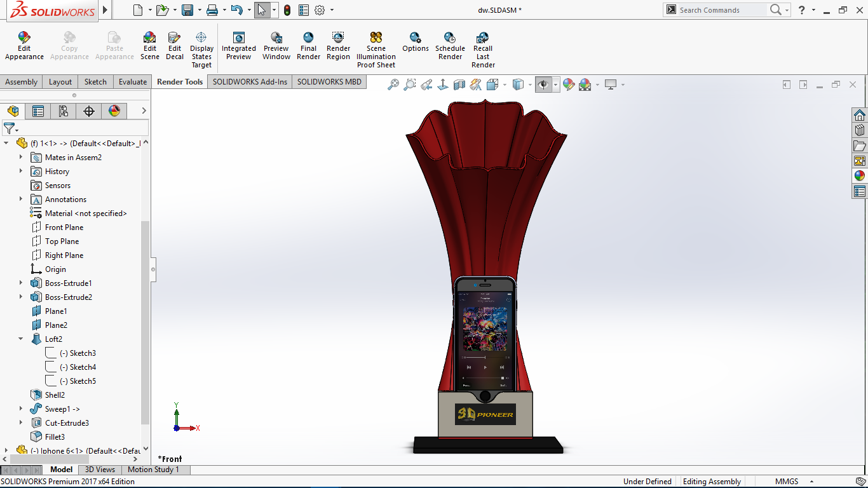Open the Edit Decal tool
The height and width of the screenshot is (488, 868).
(175, 46)
